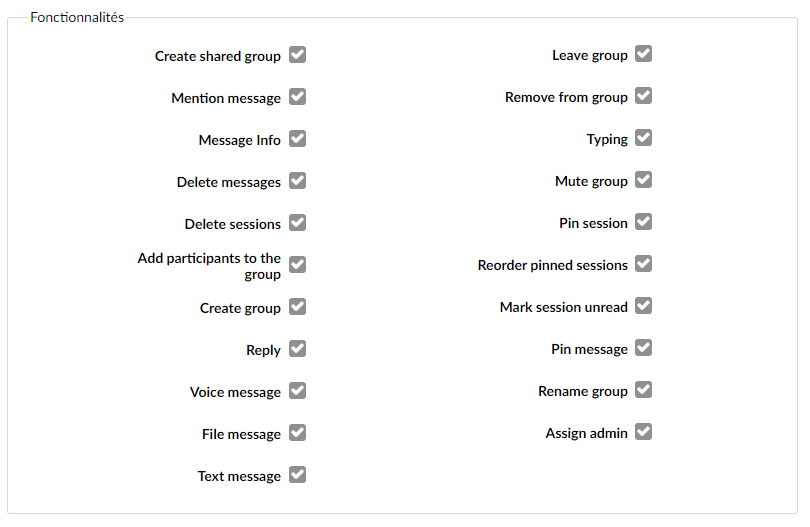Disable Mark session unread checkbox
The width and height of the screenshot is (810, 527).
[644, 306]
